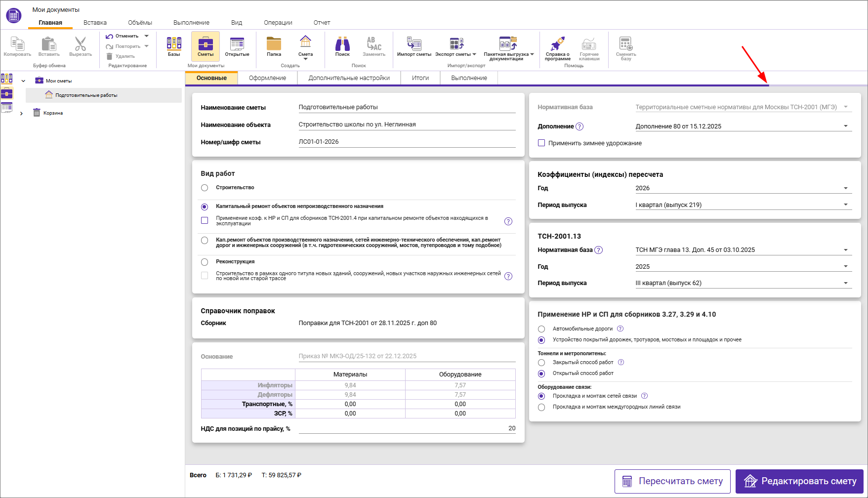Enable Применить зимнее удорожание checkbox

tap(541, 143)
